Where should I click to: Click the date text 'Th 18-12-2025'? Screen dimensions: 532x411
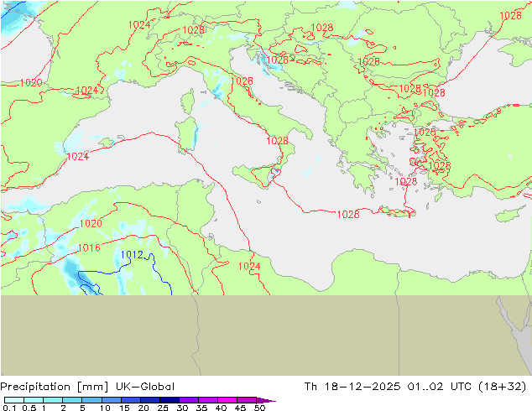coord(352,386)
